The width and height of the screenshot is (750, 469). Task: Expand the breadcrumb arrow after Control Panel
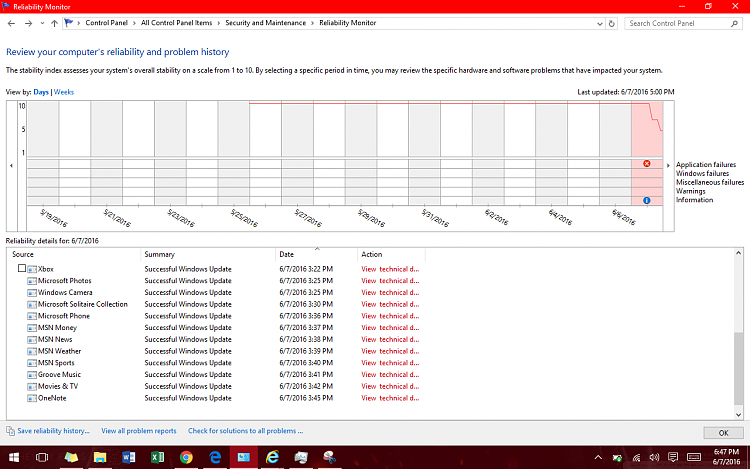134,23
